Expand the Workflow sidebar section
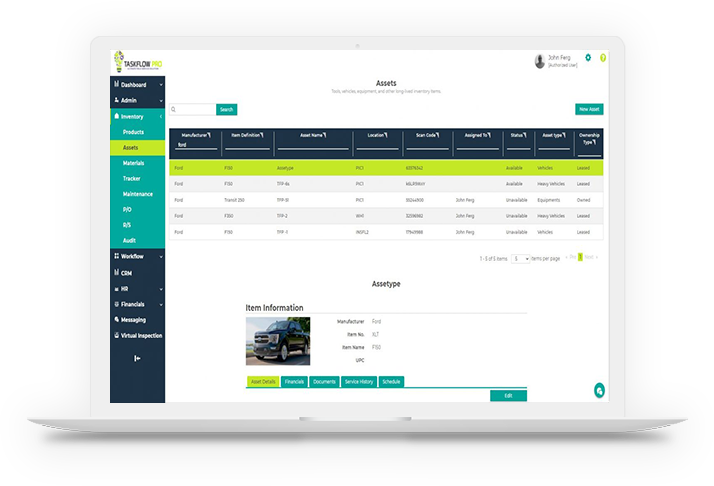The image size is (714, 486). [x=137, y=256]
